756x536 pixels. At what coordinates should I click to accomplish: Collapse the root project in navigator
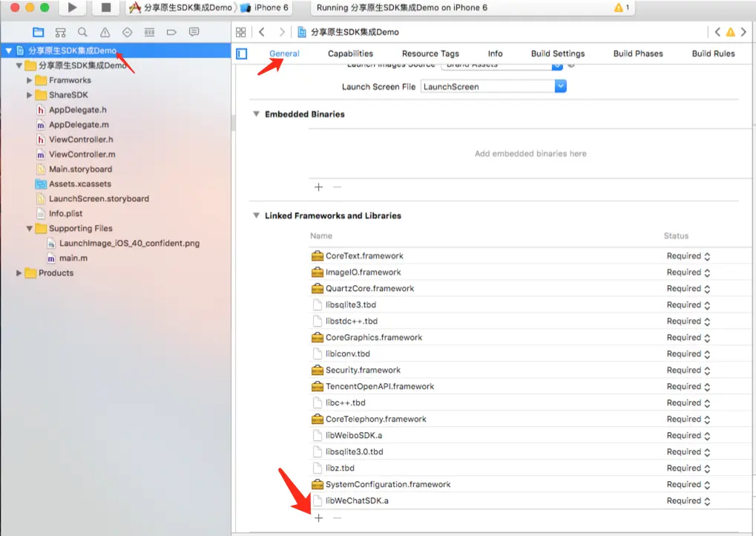pyautogui.click(x=9, y=50)
